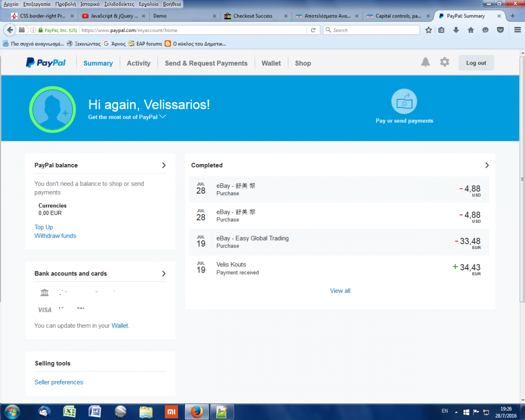Open a new tab with plus button
This screenshot has height=420, width=525.
(513, 16)
